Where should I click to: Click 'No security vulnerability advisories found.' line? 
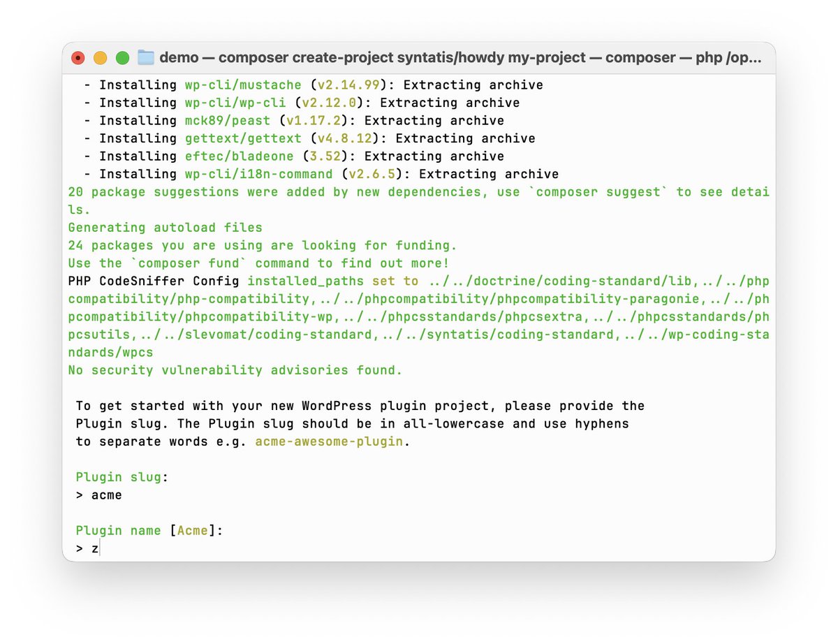[235, 370]
